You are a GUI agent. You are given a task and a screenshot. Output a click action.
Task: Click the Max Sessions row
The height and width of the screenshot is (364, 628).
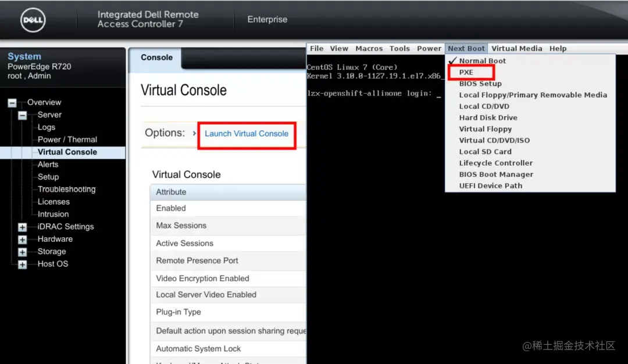pos(229,226)
